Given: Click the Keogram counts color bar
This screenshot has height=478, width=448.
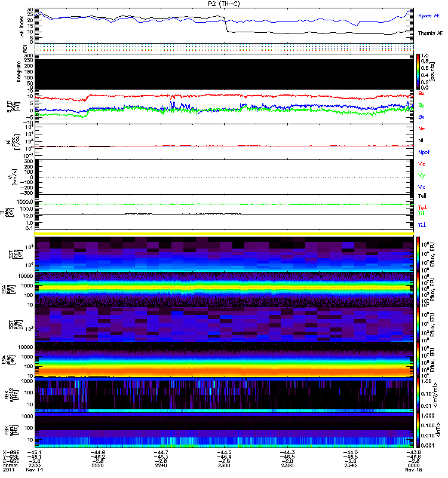Looking at the screenshot, I should pos(419,72).
